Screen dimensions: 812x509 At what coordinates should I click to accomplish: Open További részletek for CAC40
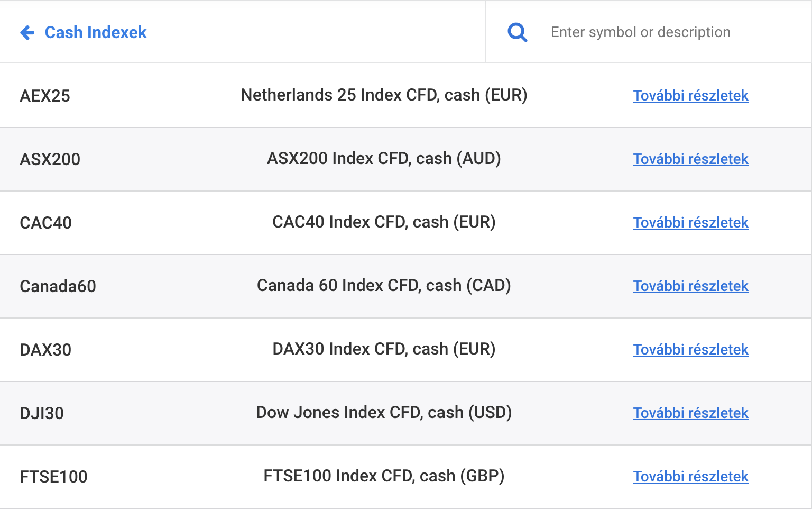(x=690, y=223)
